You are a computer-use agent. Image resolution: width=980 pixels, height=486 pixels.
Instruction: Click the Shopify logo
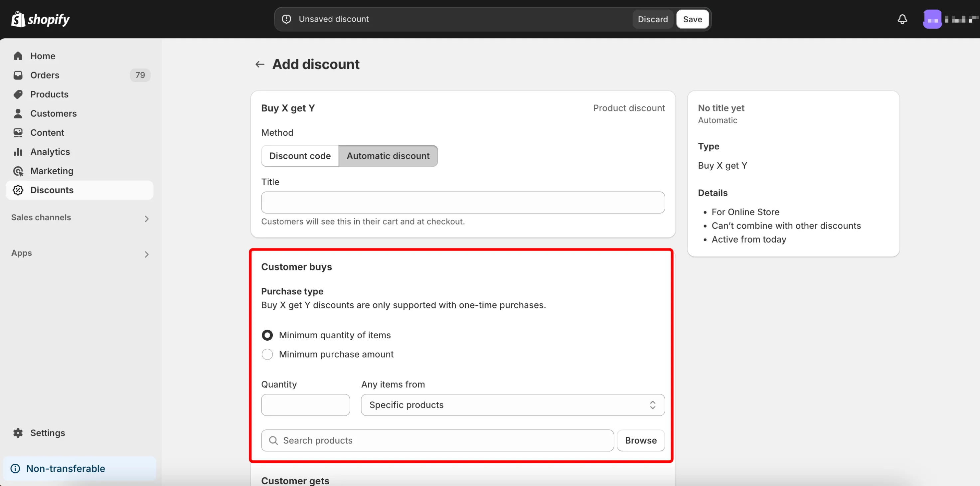40,19
